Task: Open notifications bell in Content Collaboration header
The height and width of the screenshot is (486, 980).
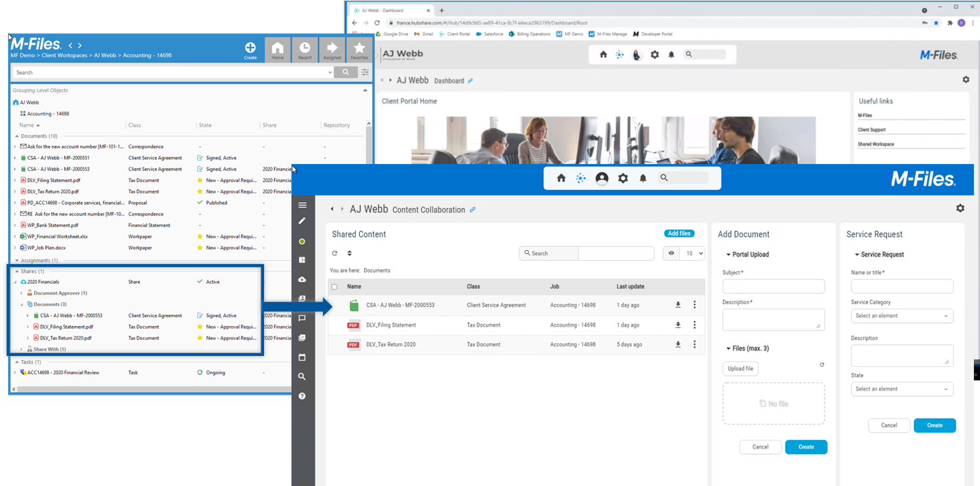Action: tap(643, 178)
